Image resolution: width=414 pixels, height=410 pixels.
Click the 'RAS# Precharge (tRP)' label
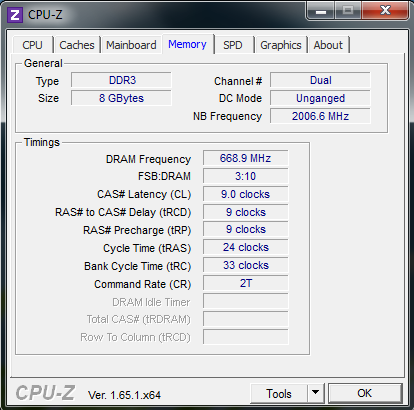(x=137, y=230)
